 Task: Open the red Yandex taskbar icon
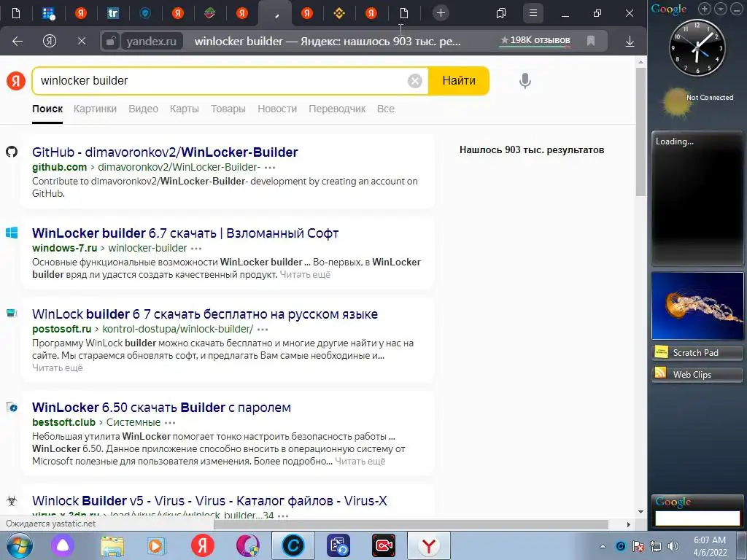203,545
